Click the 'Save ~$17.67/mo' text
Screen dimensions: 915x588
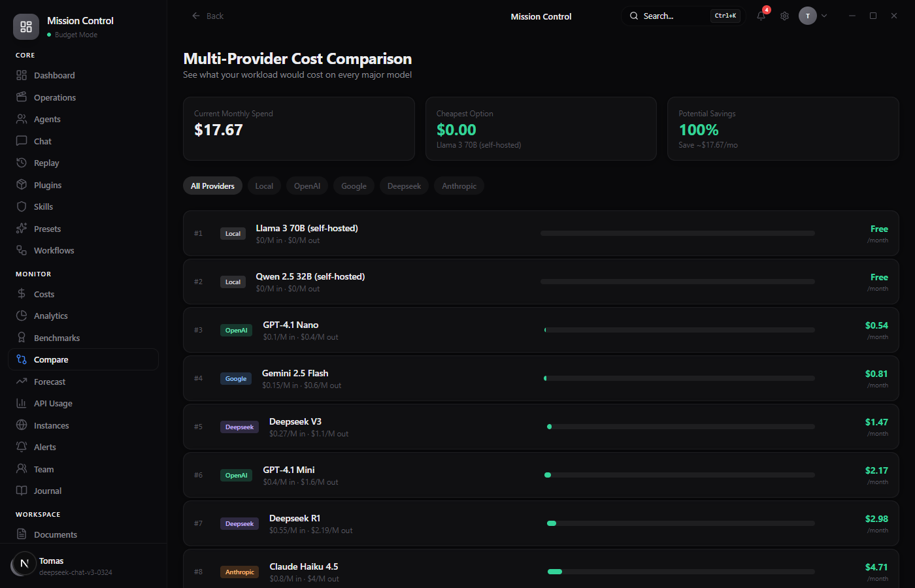(708, 145)
